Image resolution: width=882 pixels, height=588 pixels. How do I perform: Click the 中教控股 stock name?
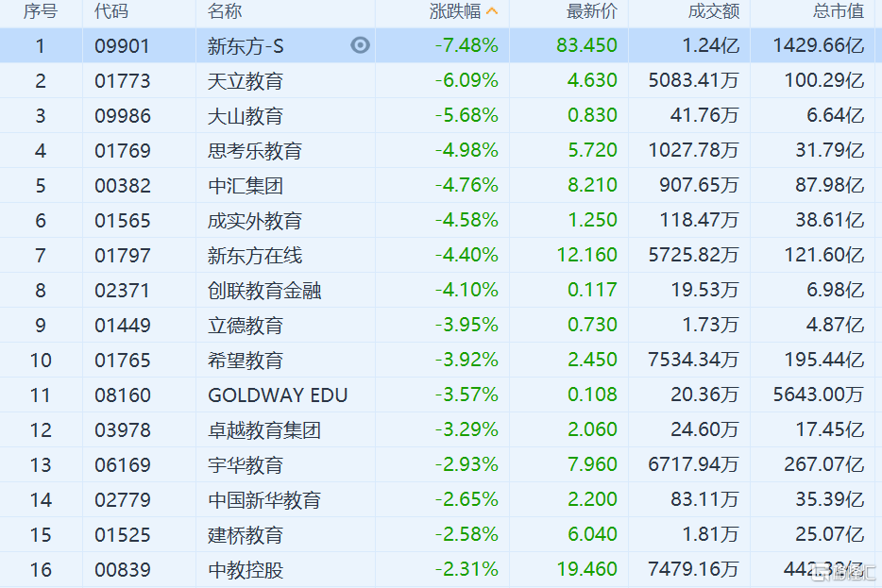pyautogui.click(x=246, y=570)
